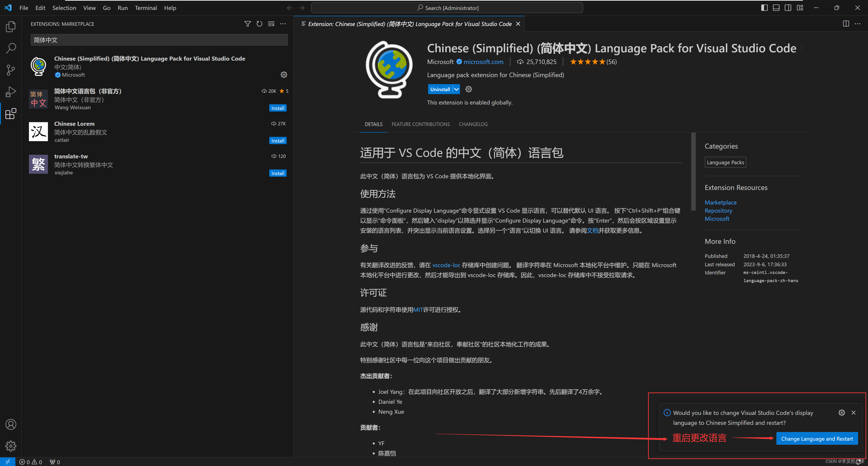868x466 pixels.
Task: Open Views and More Actions in Extensions panel
Action: [x=283, y=24]
